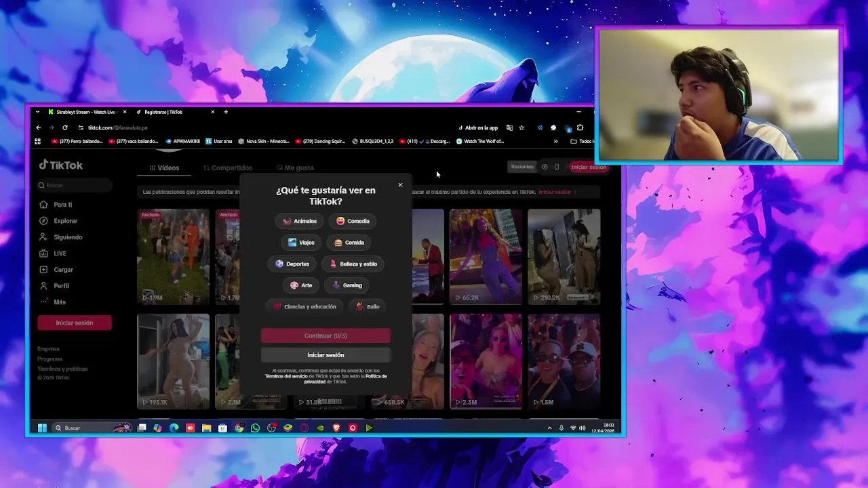Open the video thumbnail with 2.3M views

[486, 361]
